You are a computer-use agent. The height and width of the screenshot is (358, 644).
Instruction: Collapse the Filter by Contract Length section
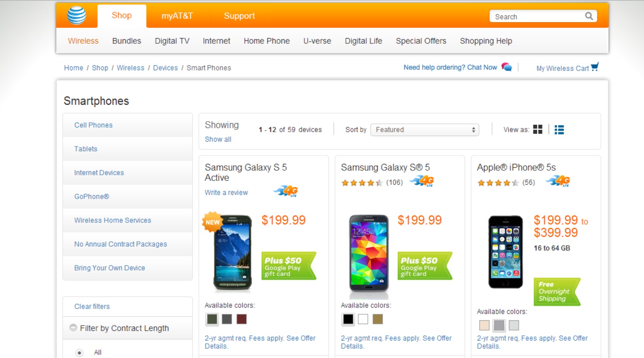73,328
